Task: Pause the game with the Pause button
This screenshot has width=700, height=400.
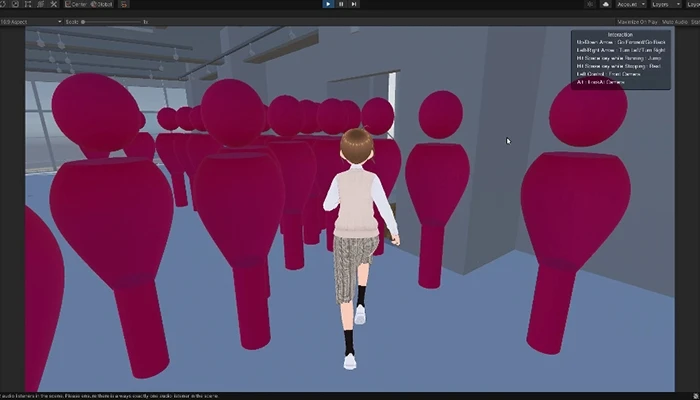Action: pyautogui.click(x=341, y=4)
